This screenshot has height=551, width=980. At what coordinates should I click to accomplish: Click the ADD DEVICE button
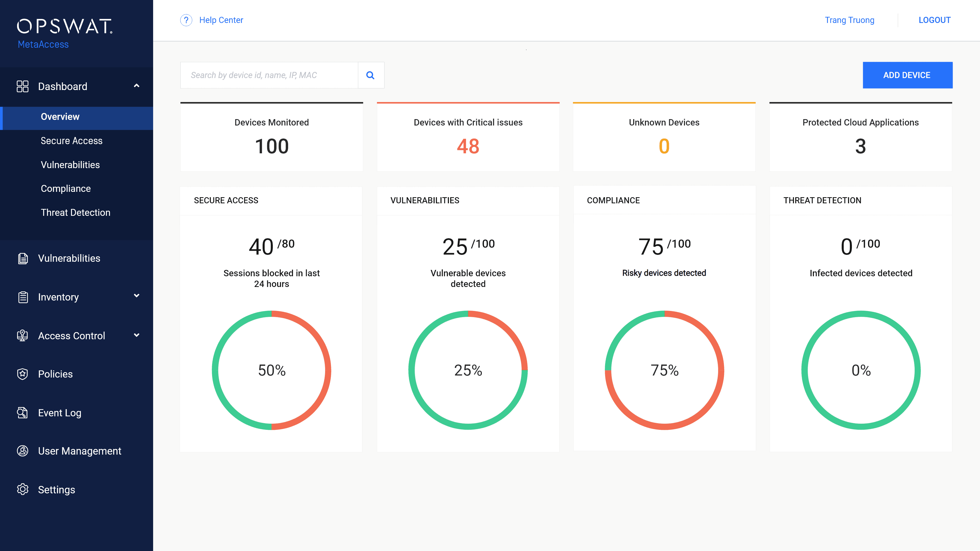(907, 75)
